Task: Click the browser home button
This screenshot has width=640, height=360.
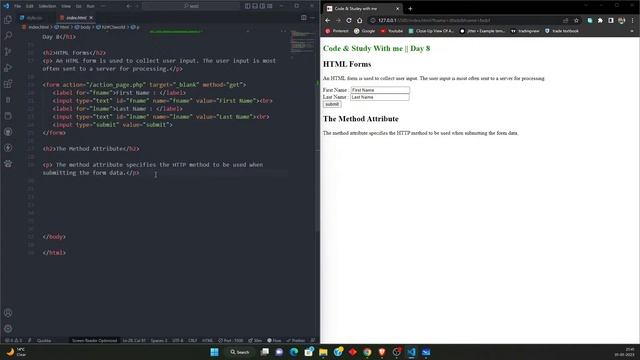Action: coord(360,20)
